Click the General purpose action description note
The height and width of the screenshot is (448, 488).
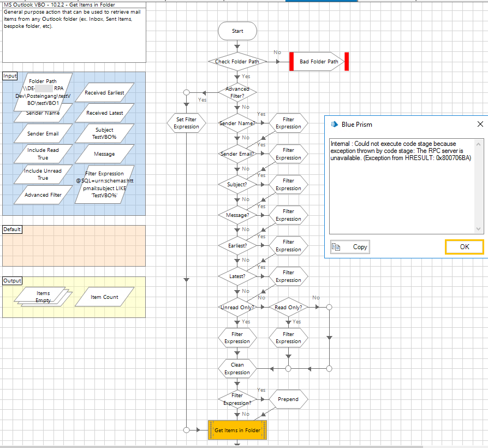pyautogui.click(x=74, y=35)
